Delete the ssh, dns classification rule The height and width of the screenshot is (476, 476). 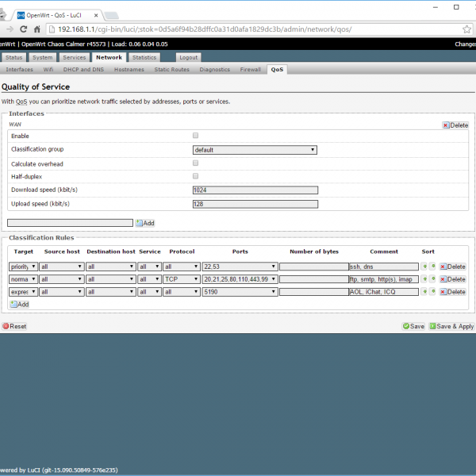(x=452, y=267)
